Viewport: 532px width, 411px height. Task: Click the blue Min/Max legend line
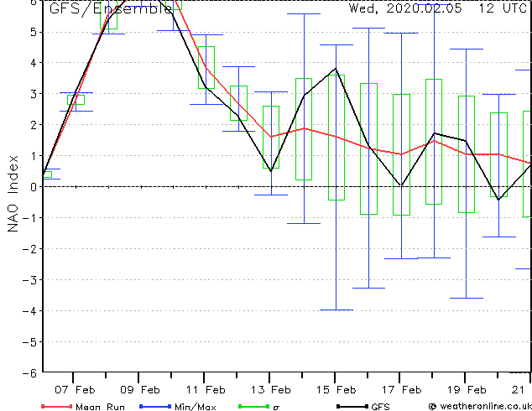pos(155,406)
